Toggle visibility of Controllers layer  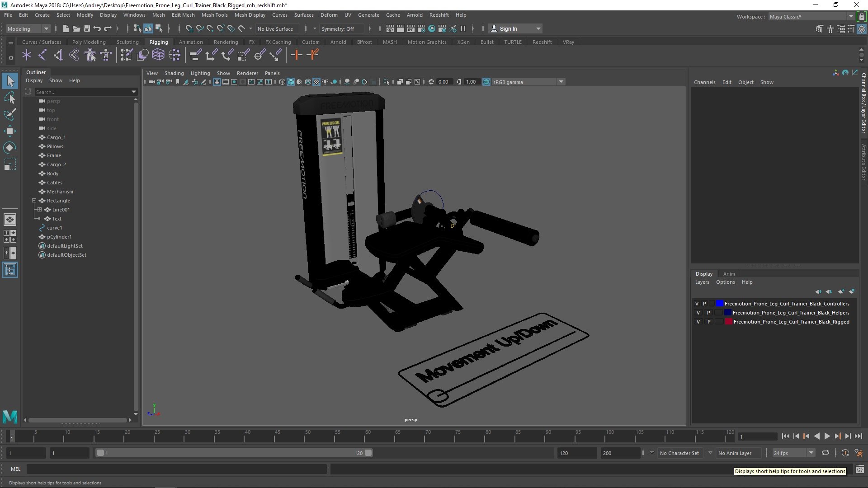pyautogui.click(x=697, y=304)
